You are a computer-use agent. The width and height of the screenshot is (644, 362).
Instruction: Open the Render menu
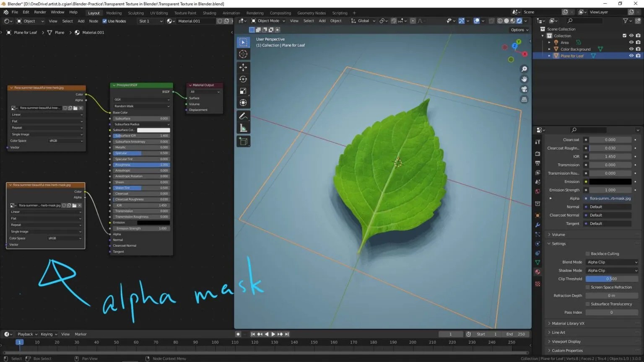40,12
